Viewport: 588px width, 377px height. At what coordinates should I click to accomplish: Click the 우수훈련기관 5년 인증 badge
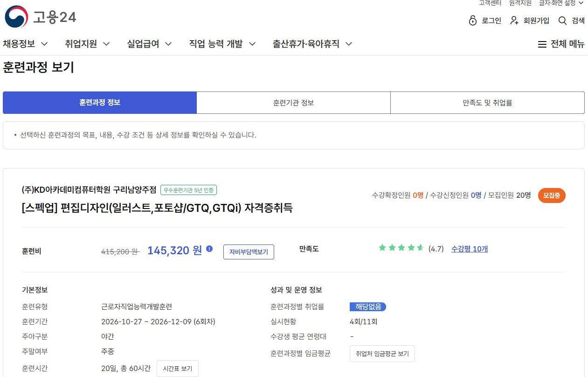pos(188,190)
